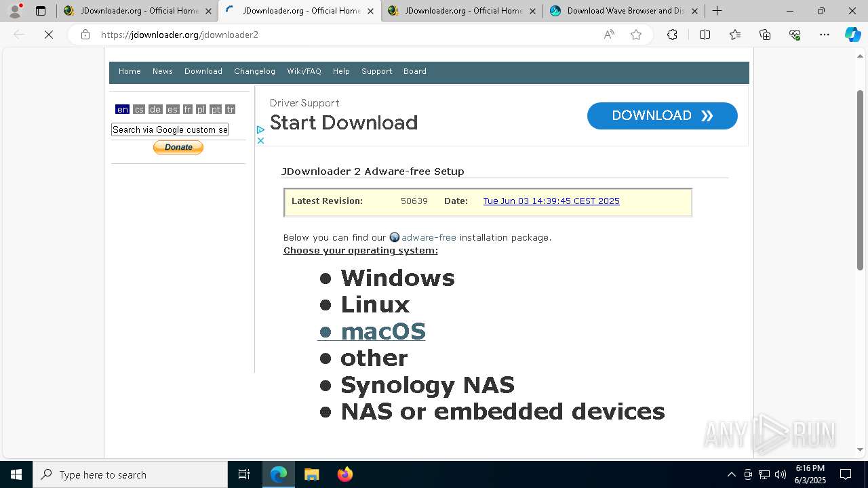Open a new tab with plus button
The width and height of the screenshot is (868, 488).
(717, 11)
